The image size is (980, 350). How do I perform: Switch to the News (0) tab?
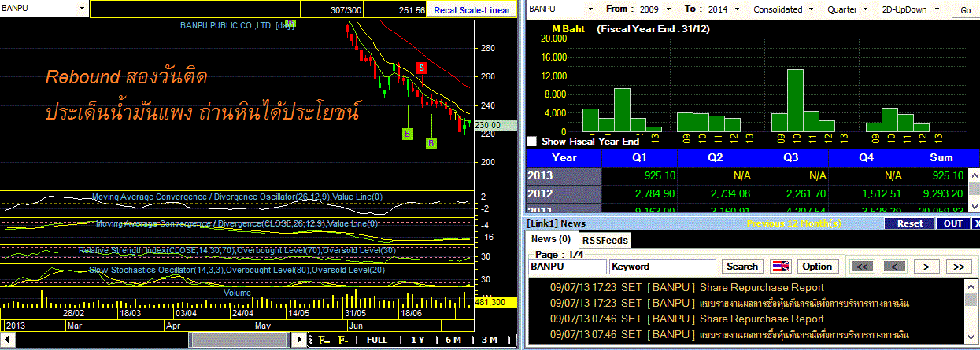(551, 239)
